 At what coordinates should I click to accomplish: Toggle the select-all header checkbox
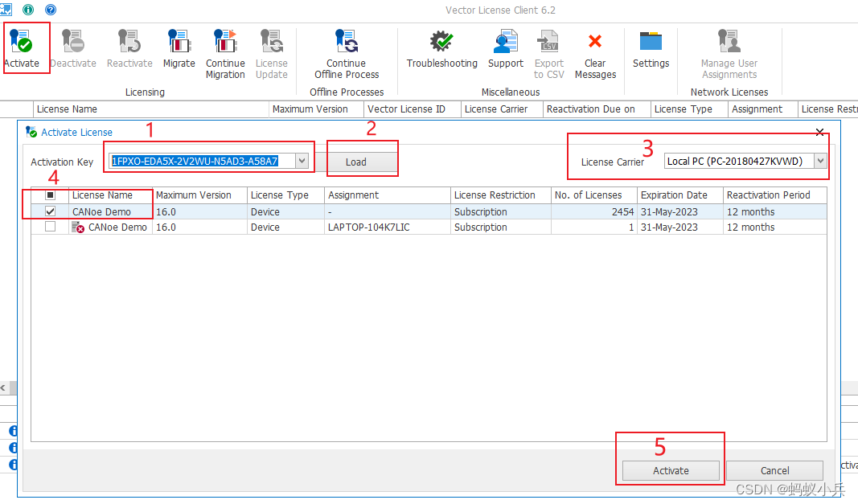click(x=50, y=195)
